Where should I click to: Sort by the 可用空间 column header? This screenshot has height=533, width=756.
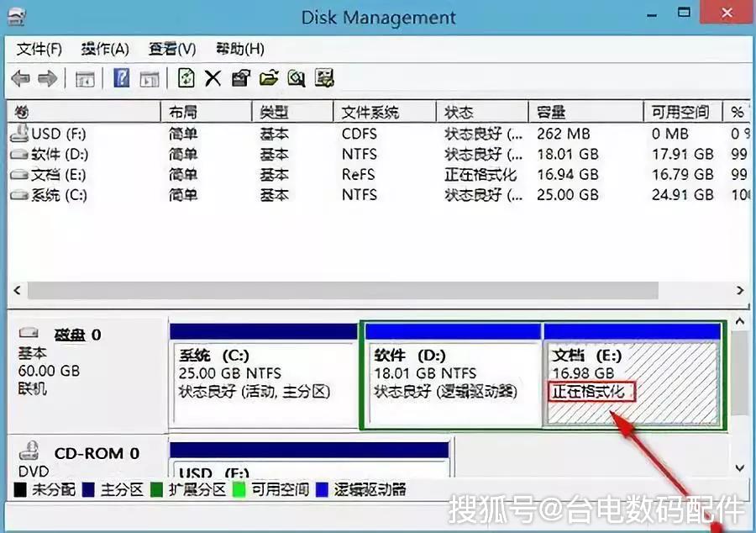pos(683,113)
